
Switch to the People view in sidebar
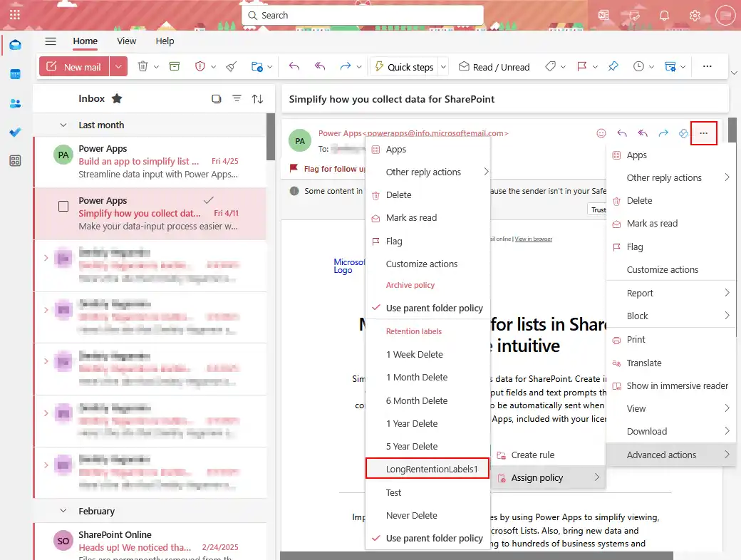tap(16, 103)
